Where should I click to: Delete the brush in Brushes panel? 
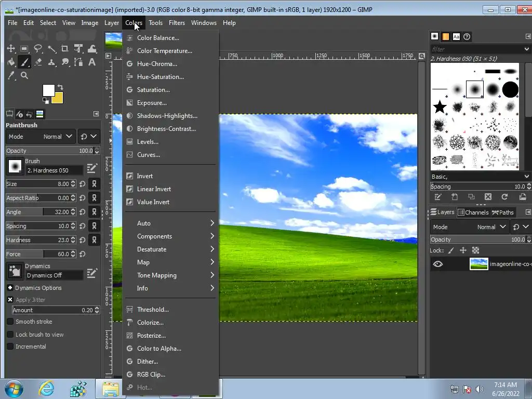click(x=488, y=197)
